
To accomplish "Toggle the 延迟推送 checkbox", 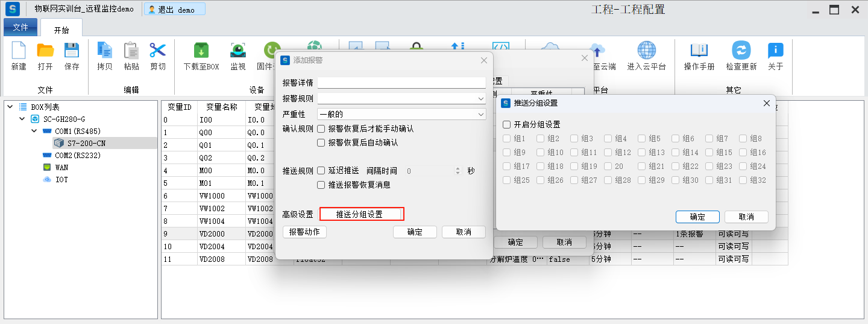I will tap(321, 171).
